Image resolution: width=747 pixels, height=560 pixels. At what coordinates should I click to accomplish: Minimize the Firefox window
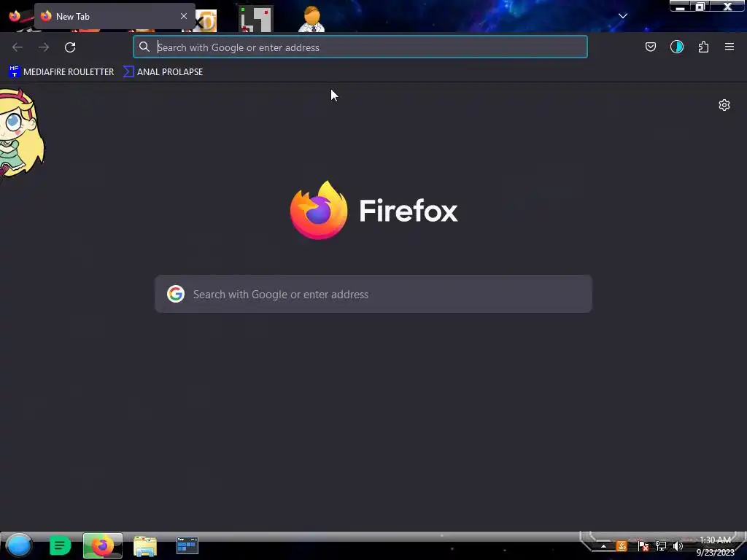pyautogui.click(x=680, y=7)
